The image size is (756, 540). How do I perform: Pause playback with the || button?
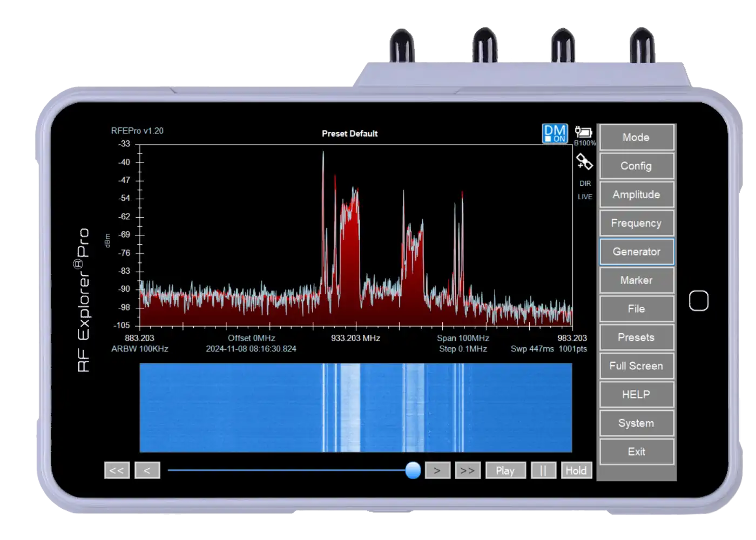(x=543, y=470)
